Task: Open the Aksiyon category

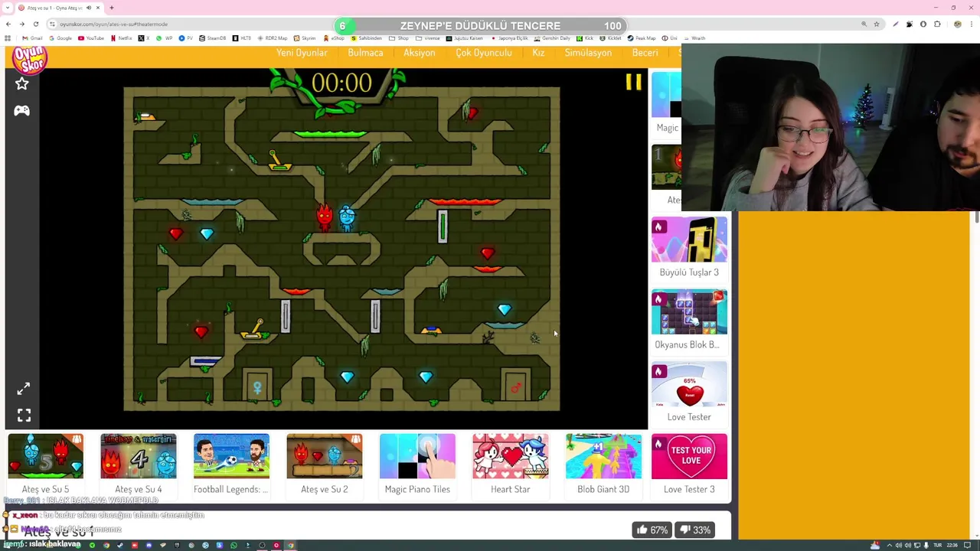Action: pos(420,53)
